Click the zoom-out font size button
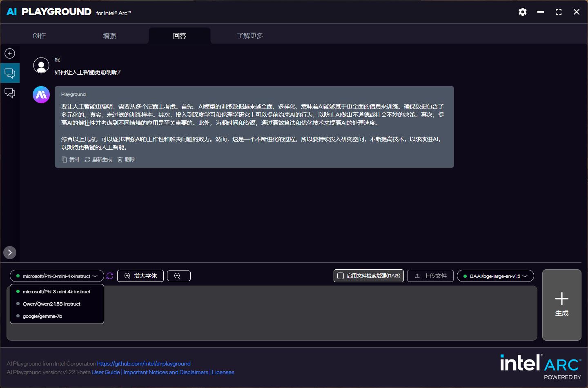The width and height of the screenshot is (588, 388). (x=179, y=276)
